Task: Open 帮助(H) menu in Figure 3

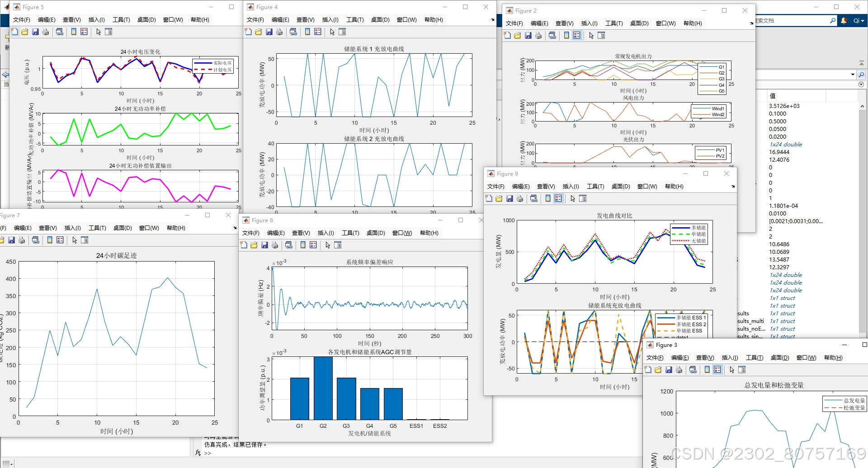Action: point(833,358)
